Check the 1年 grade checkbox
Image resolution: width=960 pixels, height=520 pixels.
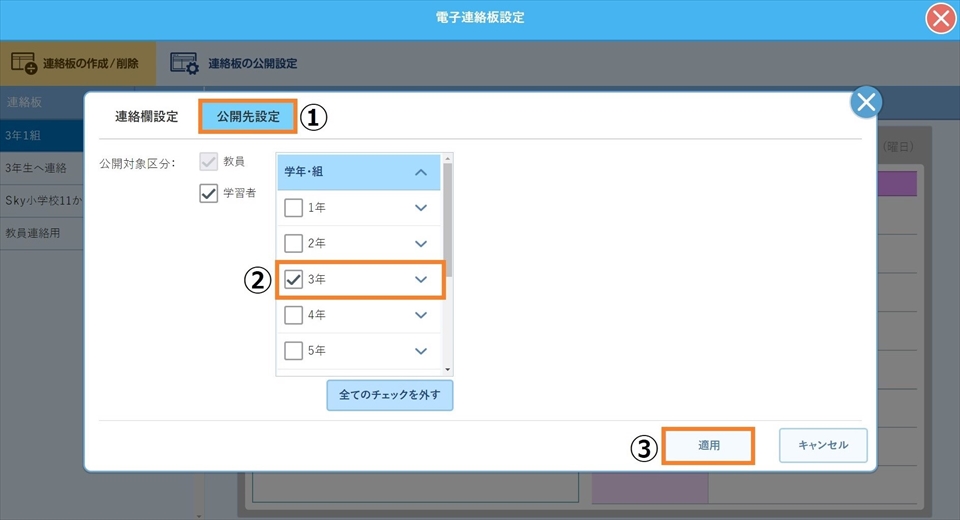point(293,208)
